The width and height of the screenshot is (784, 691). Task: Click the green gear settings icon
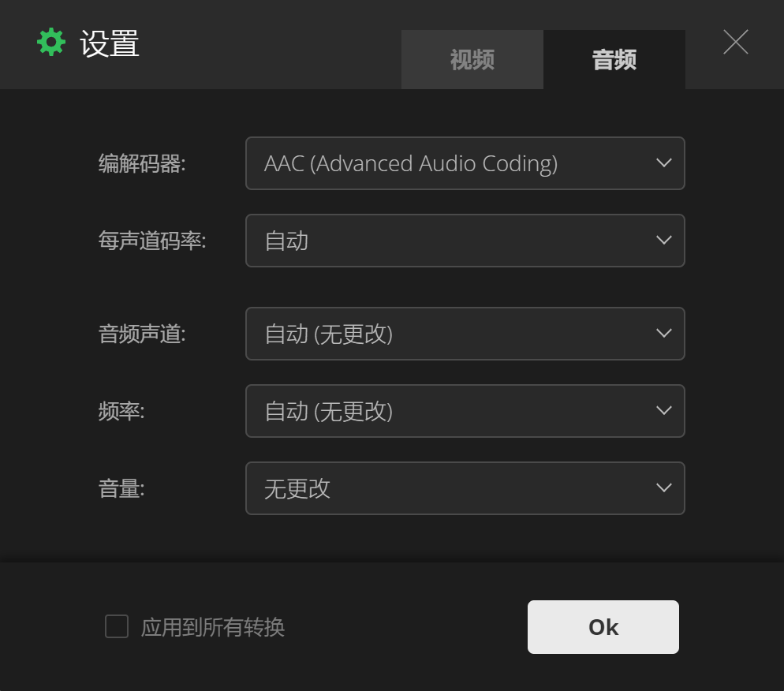click(x=51, y=43)
